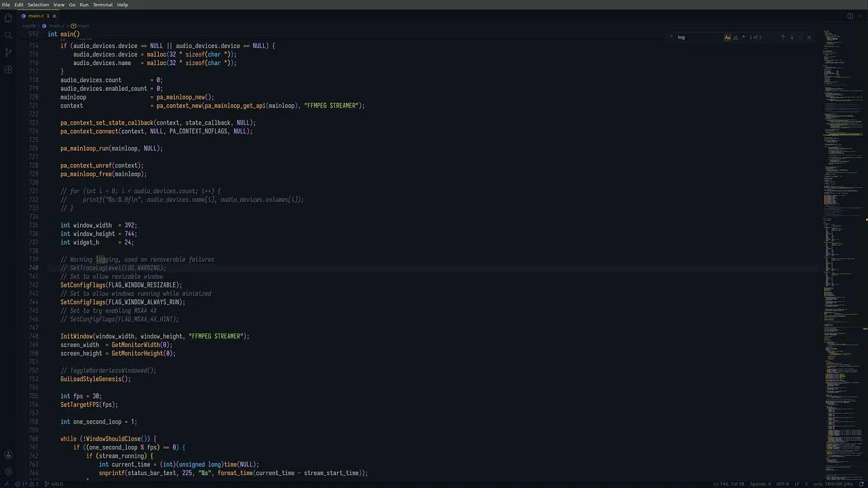
Task: Toggle Find in Selection
Action: (800, 37)
